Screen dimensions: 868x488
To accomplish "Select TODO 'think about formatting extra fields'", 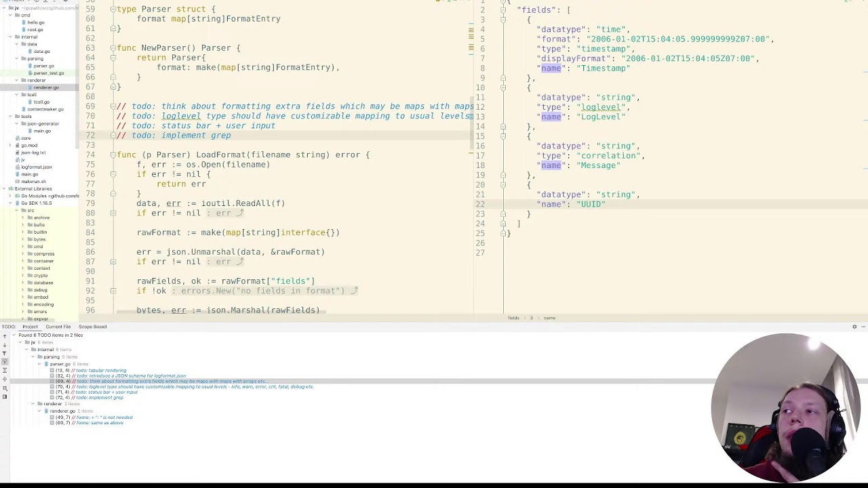I will pos(159,381).
